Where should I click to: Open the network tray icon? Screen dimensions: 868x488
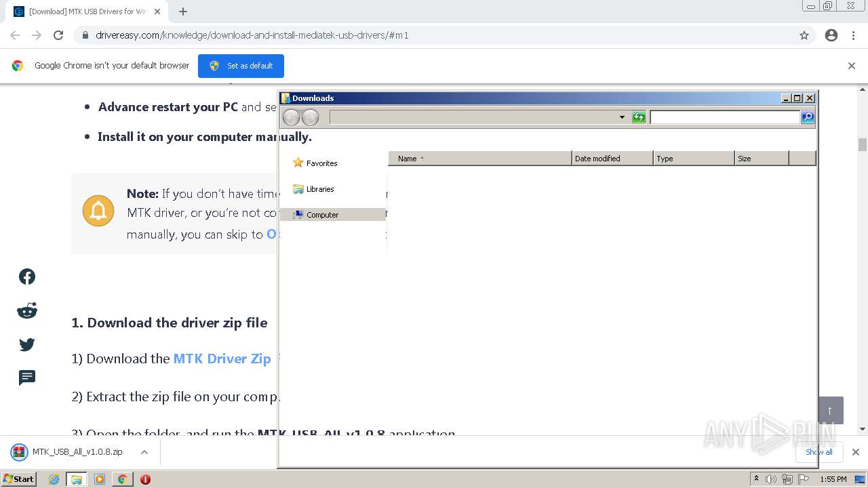point(787,479)
